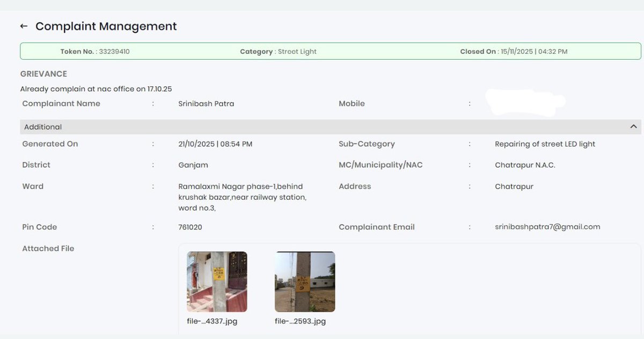Select complainant name Srinibash Patra
The image size is (644, 339).
coord(206,104)
